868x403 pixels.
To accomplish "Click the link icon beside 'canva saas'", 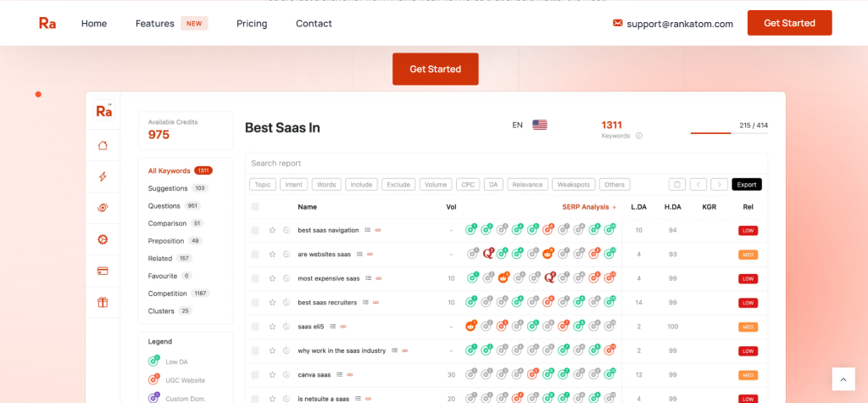I will click(x=349, y=375).
